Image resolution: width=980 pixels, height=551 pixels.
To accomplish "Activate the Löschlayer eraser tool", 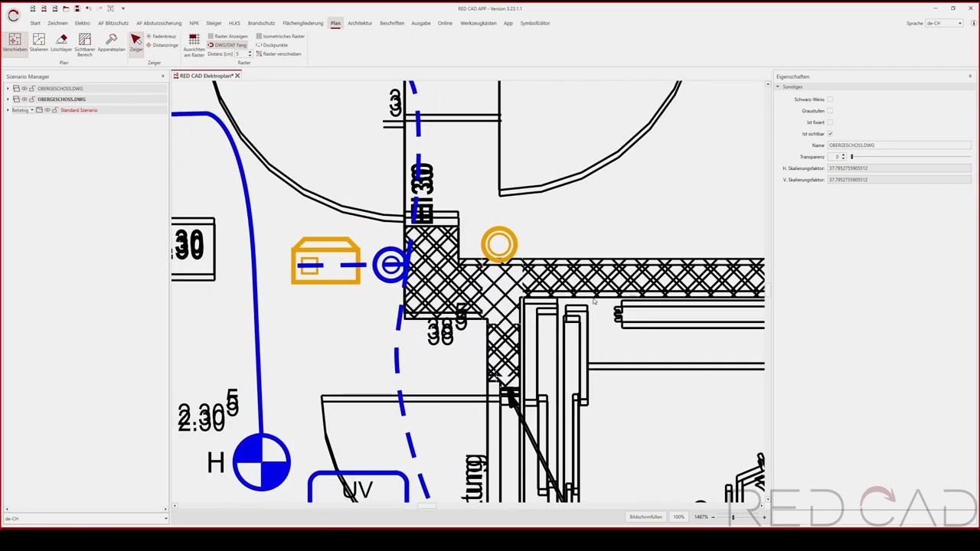I will 61,42.
